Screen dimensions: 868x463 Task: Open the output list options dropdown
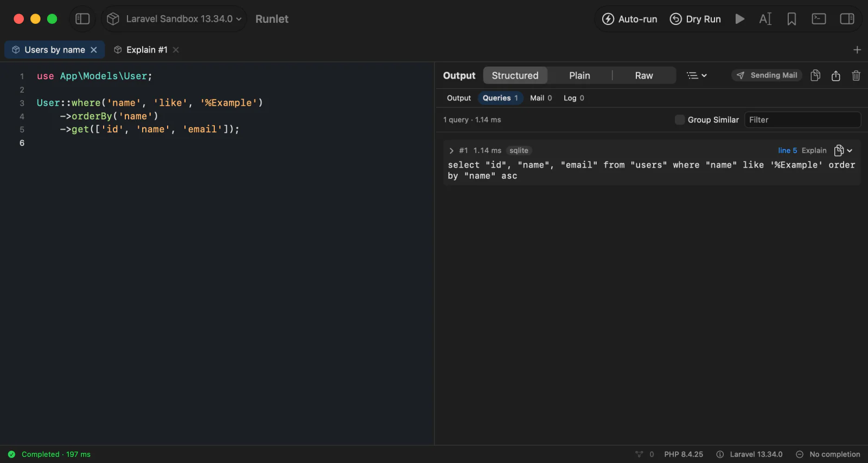pyautogui.click(x=697, y=75)
